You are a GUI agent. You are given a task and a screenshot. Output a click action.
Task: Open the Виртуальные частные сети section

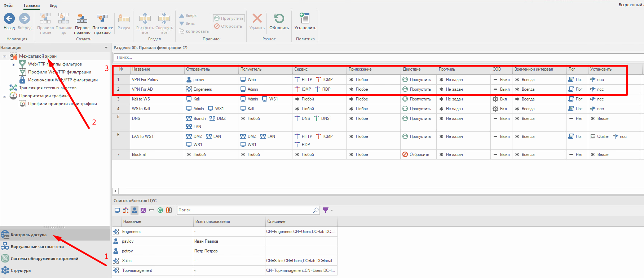[x=55, y=247]
